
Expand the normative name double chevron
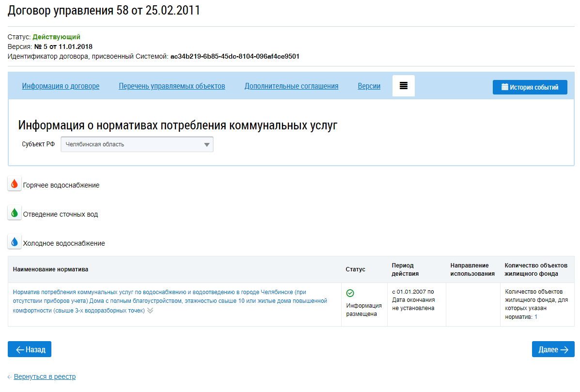150,311
